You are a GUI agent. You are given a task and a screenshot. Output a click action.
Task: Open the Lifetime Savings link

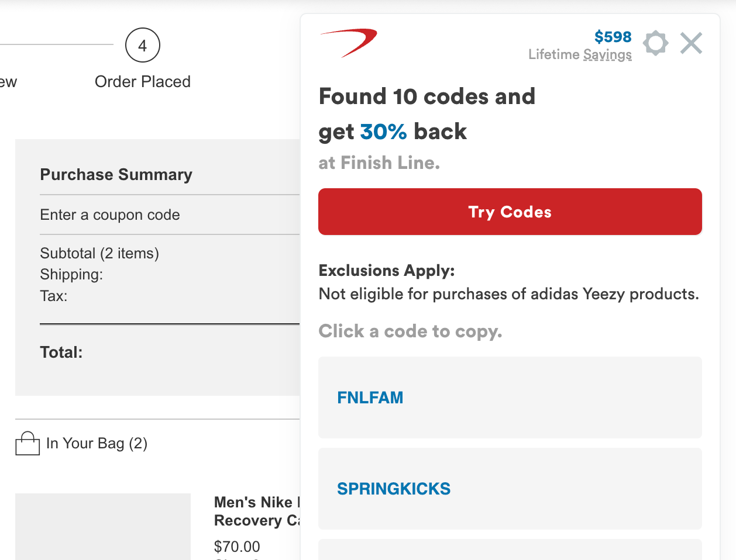(x=580, y=54)
